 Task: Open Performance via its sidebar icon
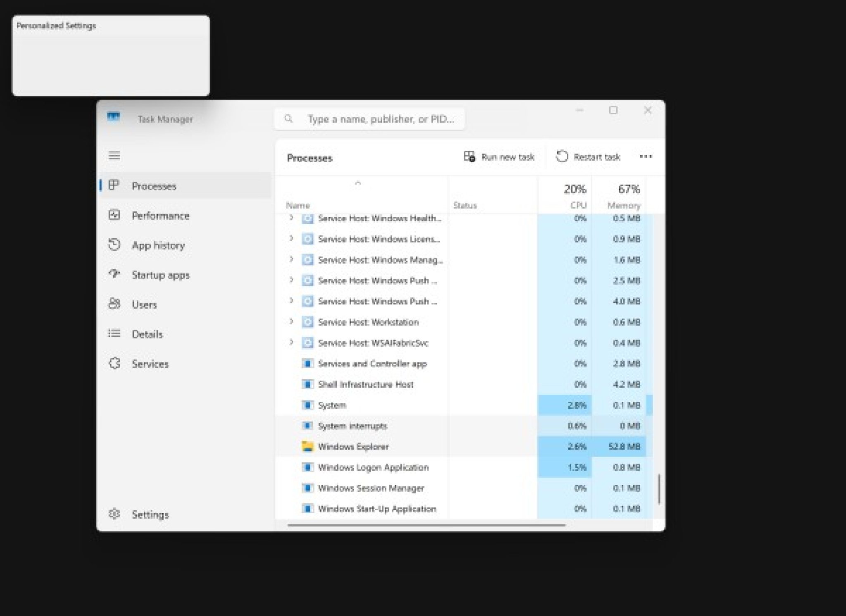pyautogui.click(x=114, y=216)
